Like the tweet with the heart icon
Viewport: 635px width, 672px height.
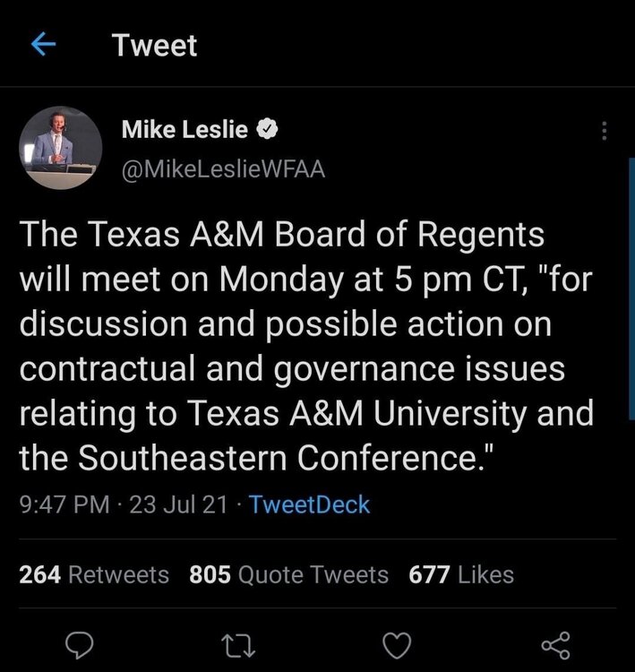(x=397, y=643)
